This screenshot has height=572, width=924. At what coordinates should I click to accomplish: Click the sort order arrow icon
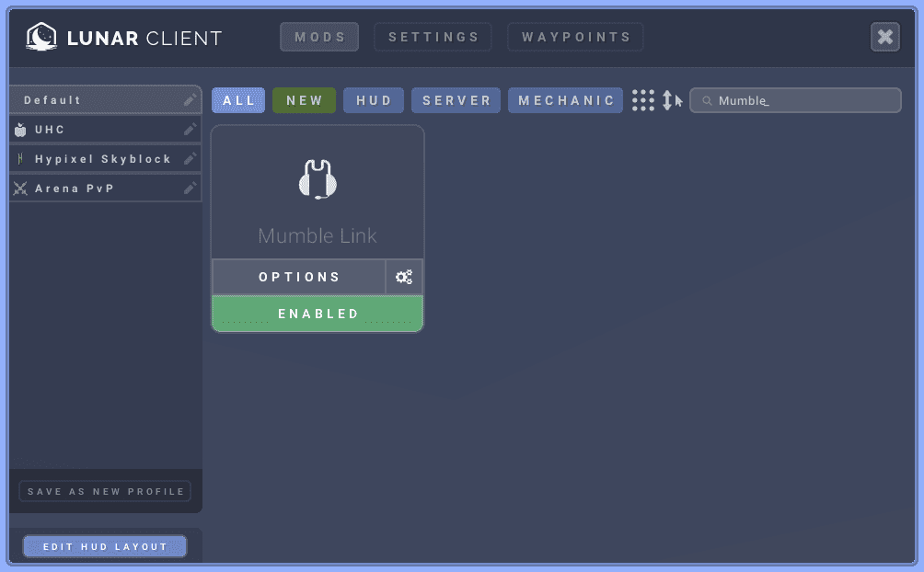[671, 100]
